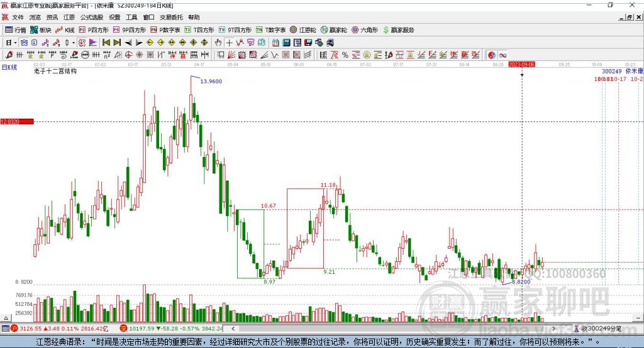644x348 pixels.
Task: Select the 日K线 chart label
Action: (x=9, y=67)
